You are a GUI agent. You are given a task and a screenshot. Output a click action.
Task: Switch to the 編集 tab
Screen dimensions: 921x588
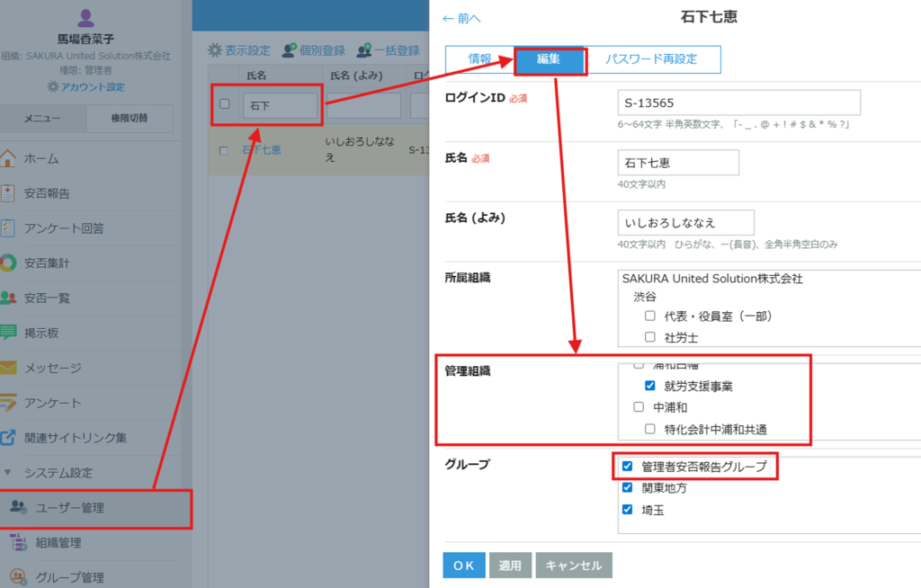[549, 59]
